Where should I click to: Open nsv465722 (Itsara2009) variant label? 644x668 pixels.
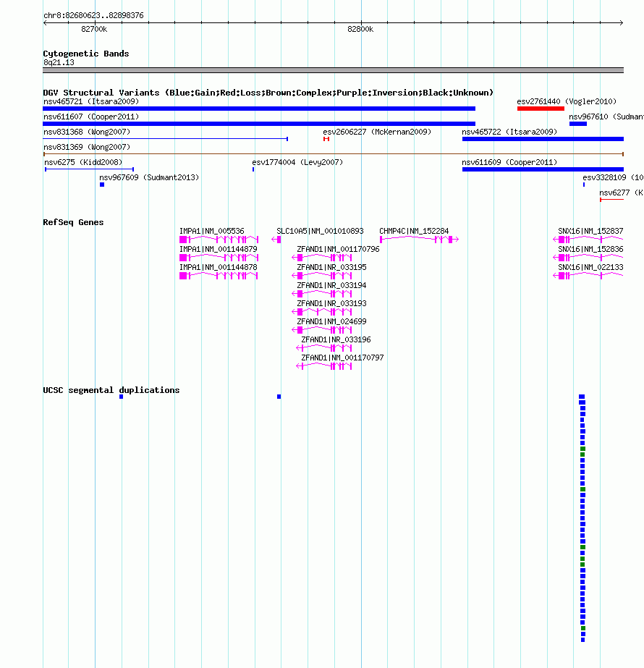(509, 132)
